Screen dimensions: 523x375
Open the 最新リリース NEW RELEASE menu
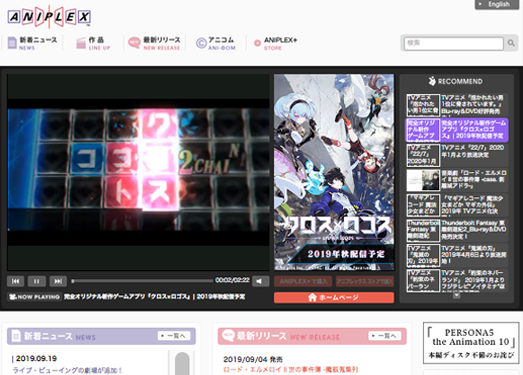point(154,43)
